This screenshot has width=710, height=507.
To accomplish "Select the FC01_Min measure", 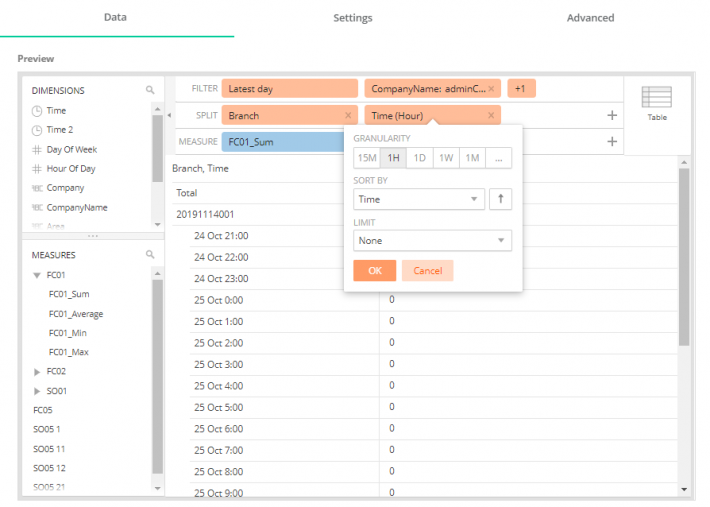I will (x=68, y=333).
